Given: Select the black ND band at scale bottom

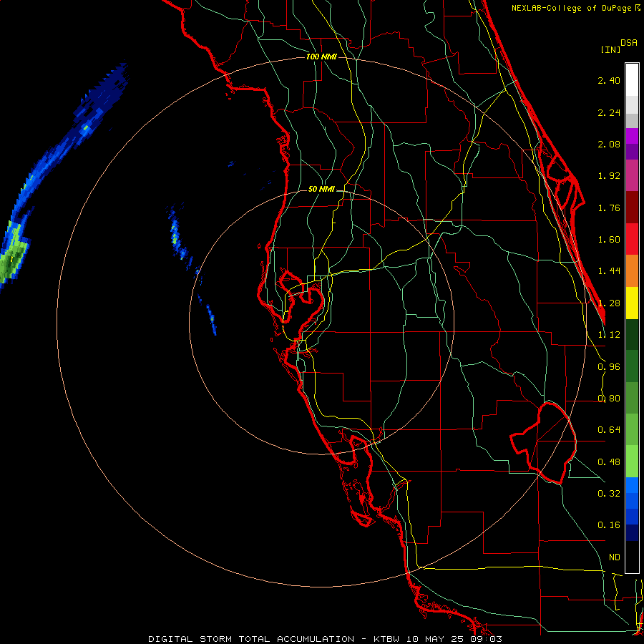Looking at the screenshot, I should (632, 557).
